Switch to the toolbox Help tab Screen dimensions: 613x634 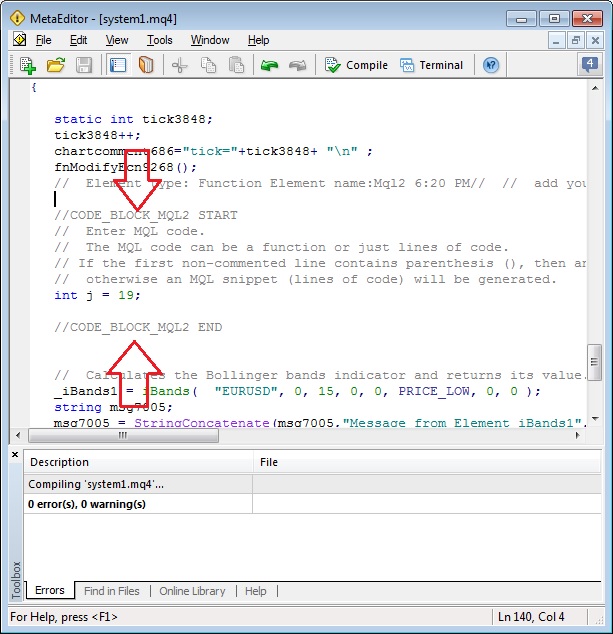(256, 591)
